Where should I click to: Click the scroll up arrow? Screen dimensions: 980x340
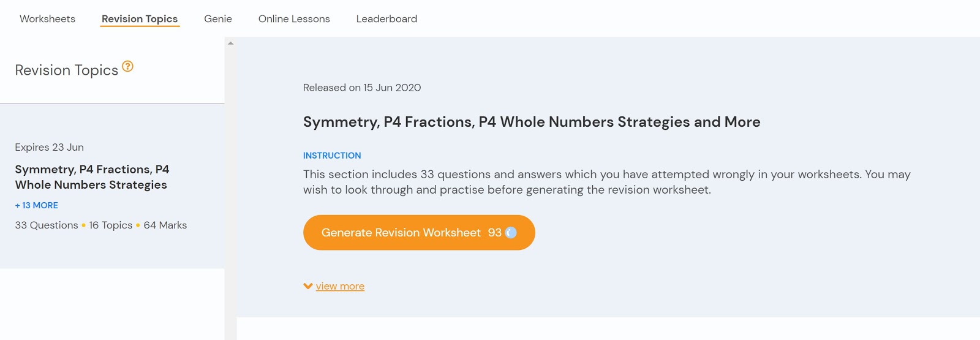231,43
